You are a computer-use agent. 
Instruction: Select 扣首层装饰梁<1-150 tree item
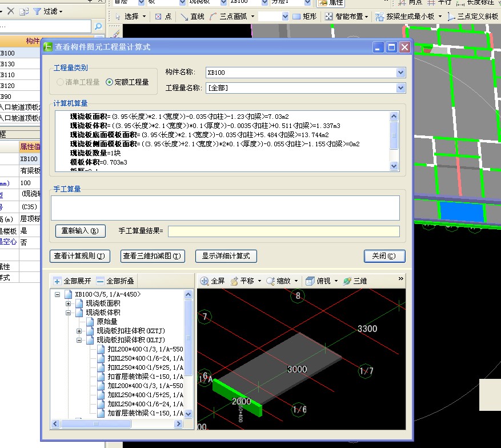click(x=145, y=377)
